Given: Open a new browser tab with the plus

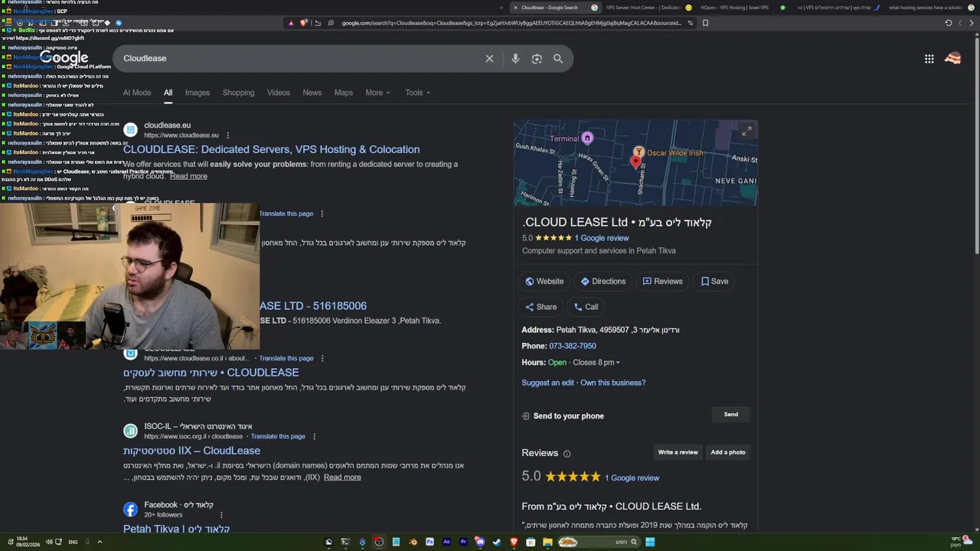Looking at the screenshot, I should [x=501, y=8].
